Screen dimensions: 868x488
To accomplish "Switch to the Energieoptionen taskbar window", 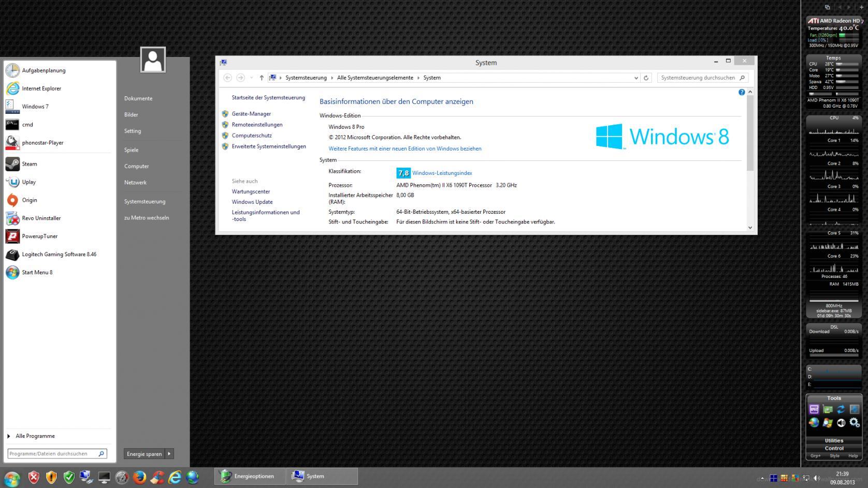I will 250,476.
